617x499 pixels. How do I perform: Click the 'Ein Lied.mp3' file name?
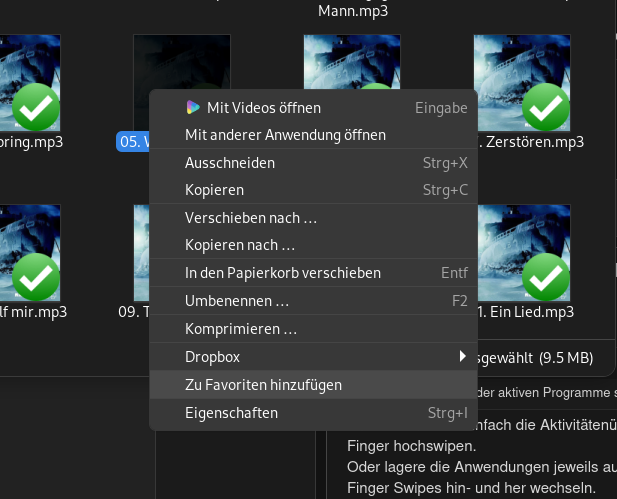(x=526, y=312)
